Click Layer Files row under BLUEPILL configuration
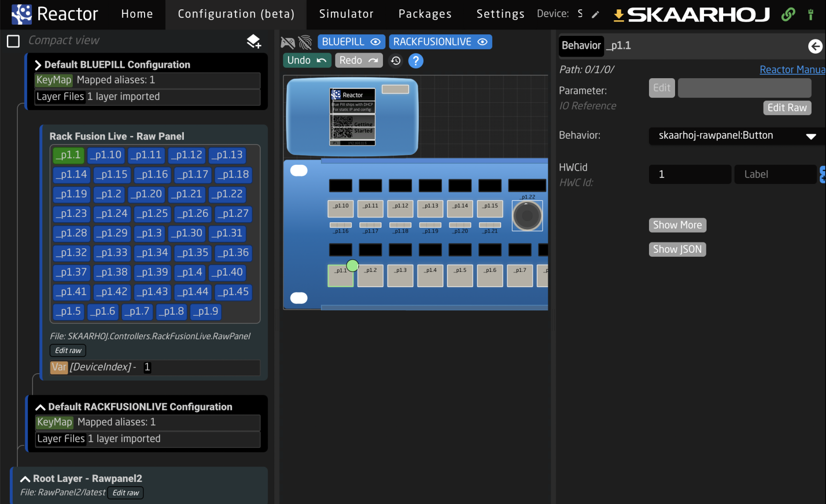Screen dimensions: 826x504 pyautogui.click(x=147, y=97)
